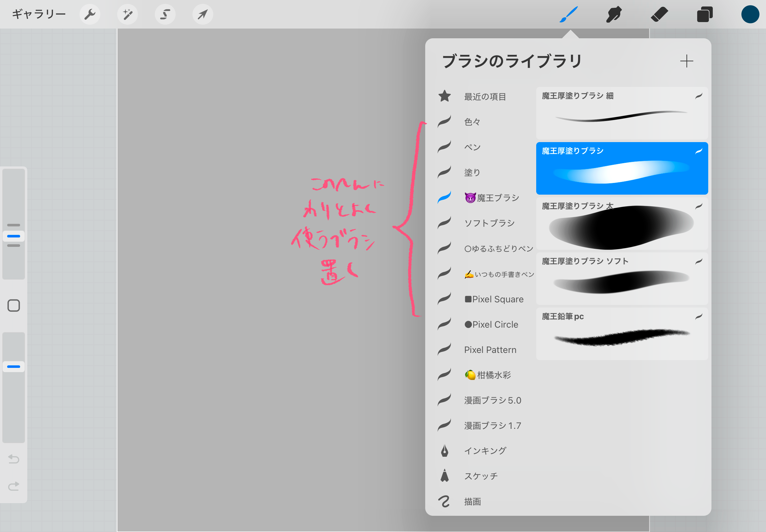The height and width of the screenshot is (532, 766).
Task: Select the Transform arrow tool
Action: point(203,14)
